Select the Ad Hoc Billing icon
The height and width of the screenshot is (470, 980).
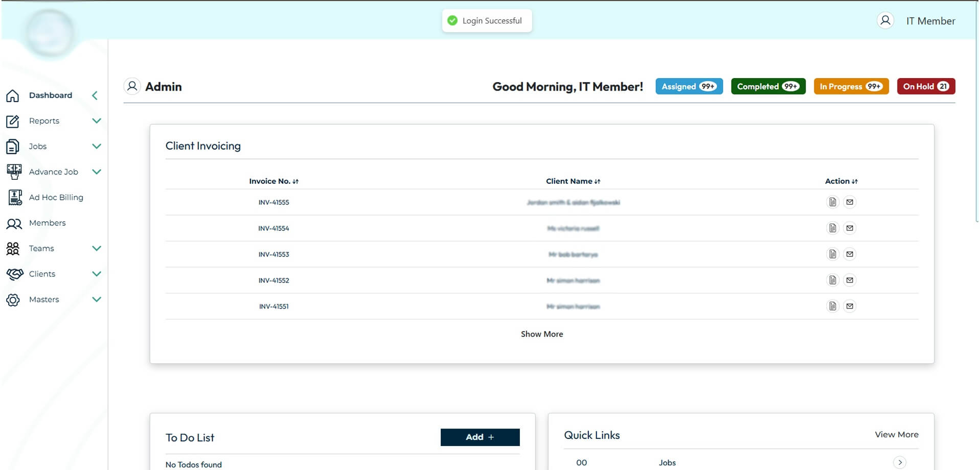(15, 198)
